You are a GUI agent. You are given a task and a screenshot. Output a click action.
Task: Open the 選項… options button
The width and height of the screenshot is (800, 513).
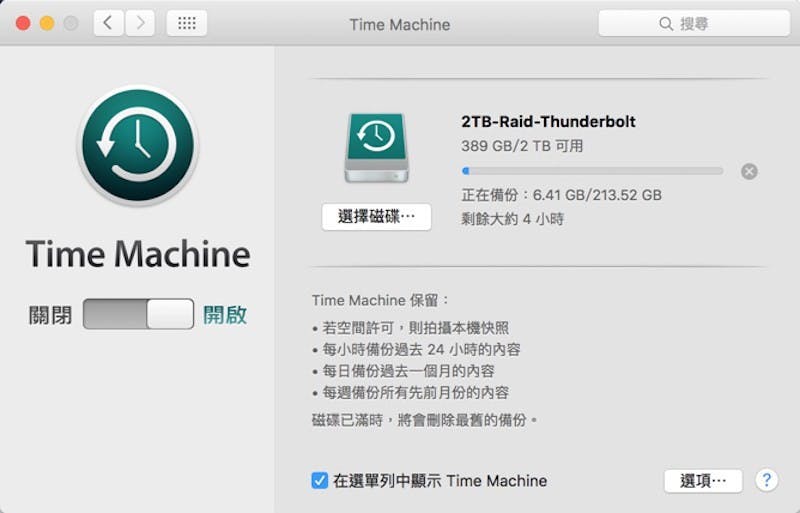703,481
